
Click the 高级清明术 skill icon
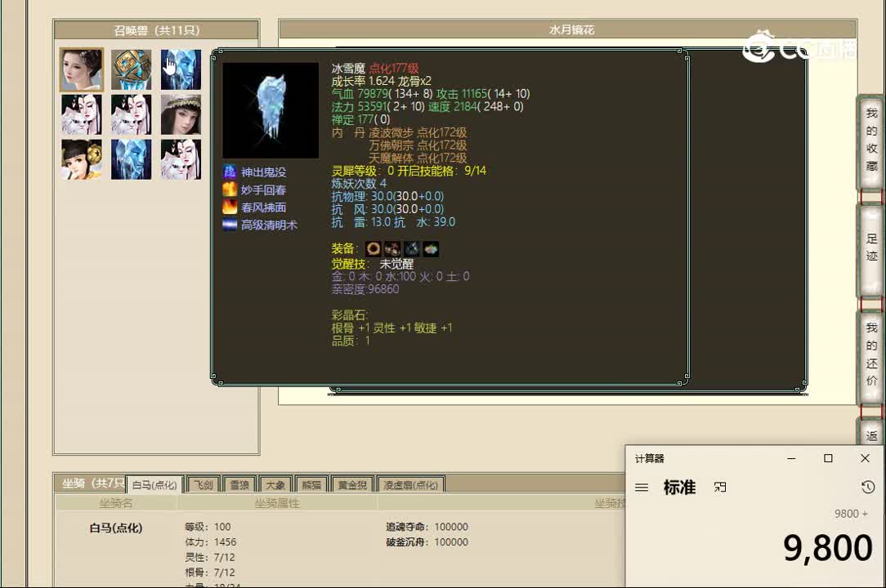(230, 225)
